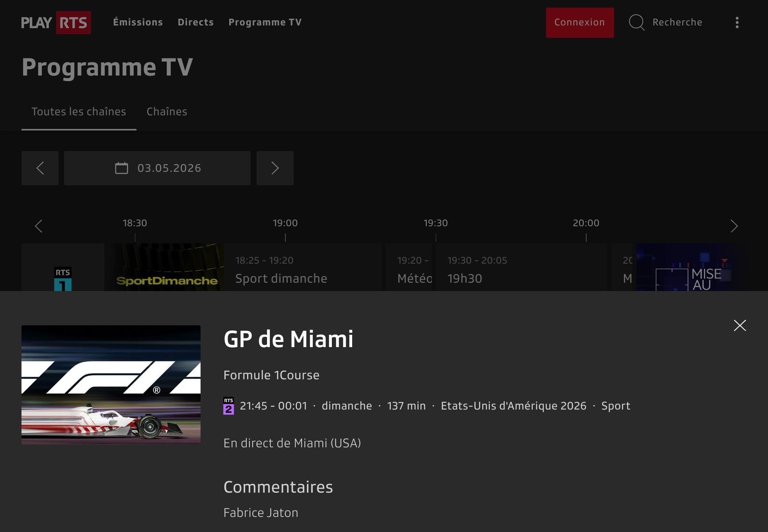Click the calendar icon in the date picker
768x532 pixels.
(122, 168)
